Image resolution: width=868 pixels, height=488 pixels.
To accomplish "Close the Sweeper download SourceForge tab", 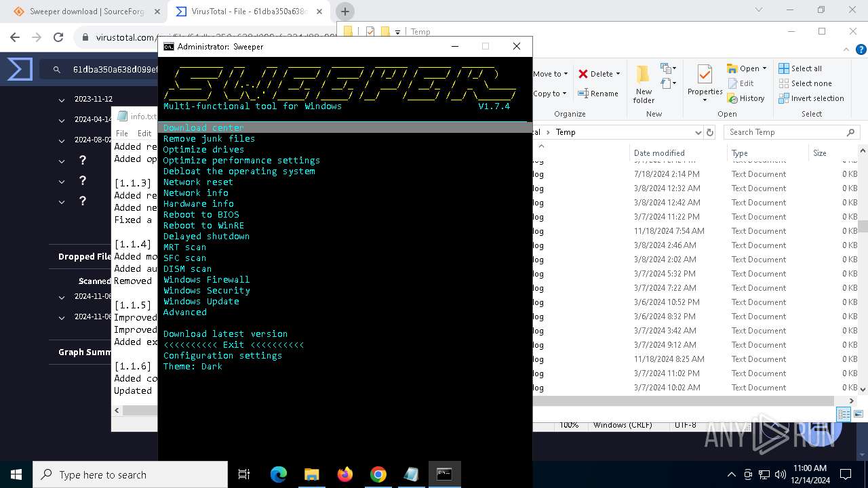I will pos(157,12).
